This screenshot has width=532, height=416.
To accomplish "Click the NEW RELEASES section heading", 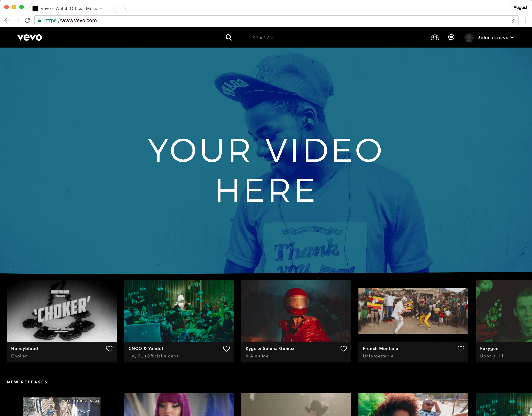I will pyautogui.click(x=27, y=382).
